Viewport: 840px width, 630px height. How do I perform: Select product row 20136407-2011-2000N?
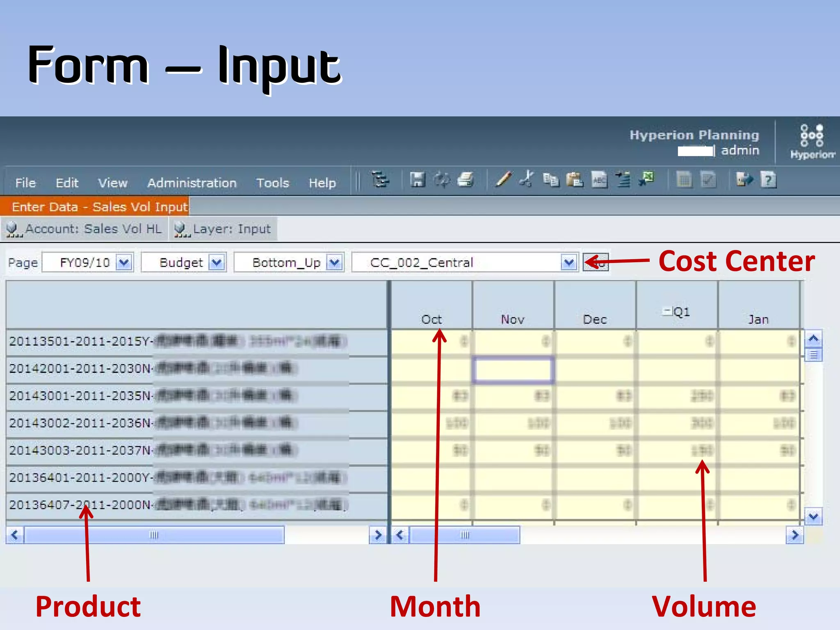(196, 505)
